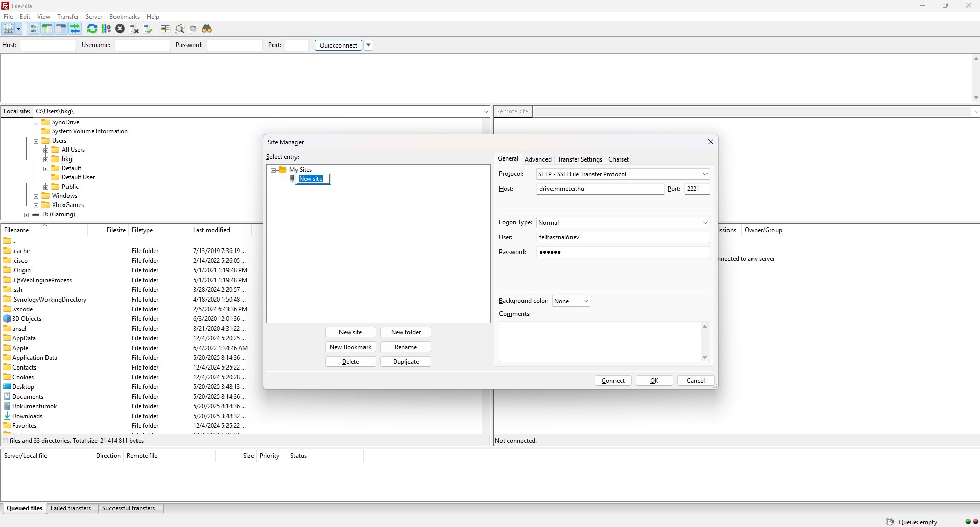Click the Quickconnect bar Username field

click(x=142, y=45)
